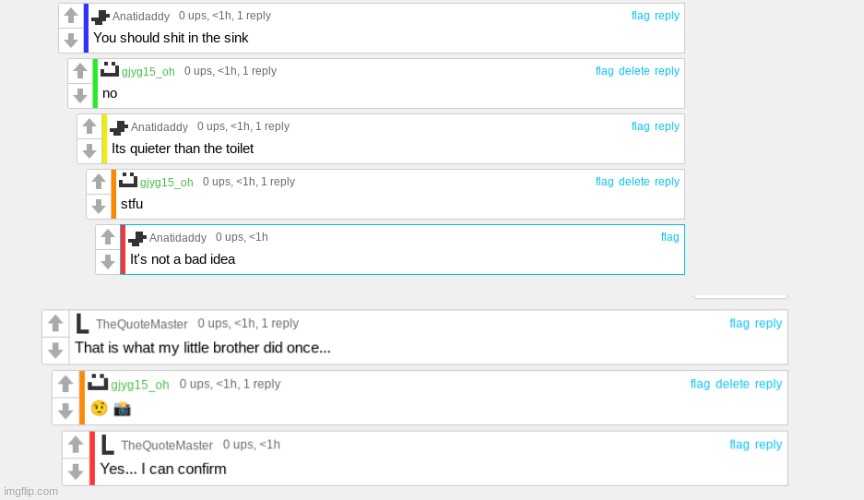The width and height of the screenshot is (864, 500).
Task: Upvote TheQuoteMaster's little brother comment
Action: tap(55, 323)
